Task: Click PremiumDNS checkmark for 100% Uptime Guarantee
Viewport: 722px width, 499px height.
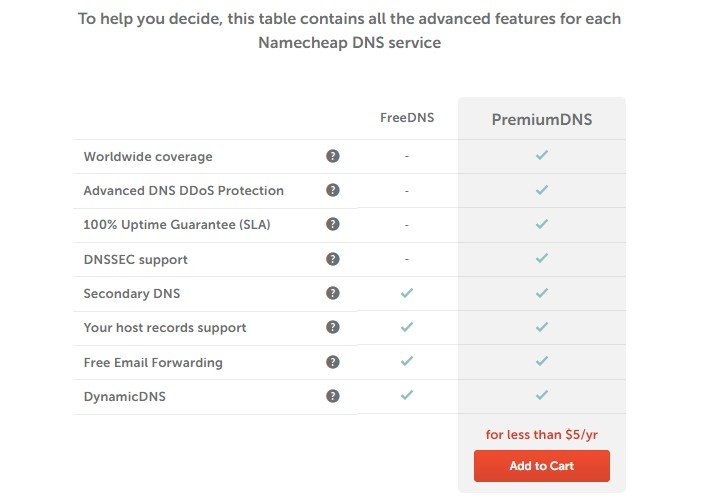Action: pos(541,224)
